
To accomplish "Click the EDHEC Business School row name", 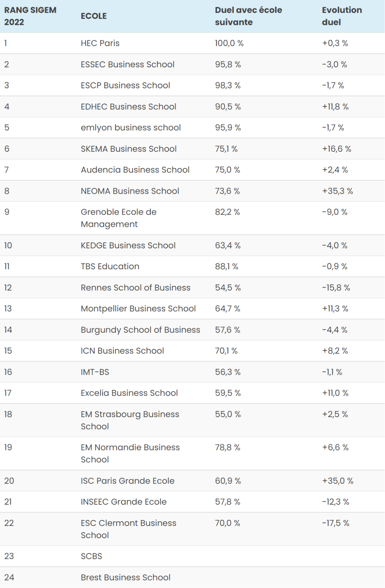I will tap(128, 106).
